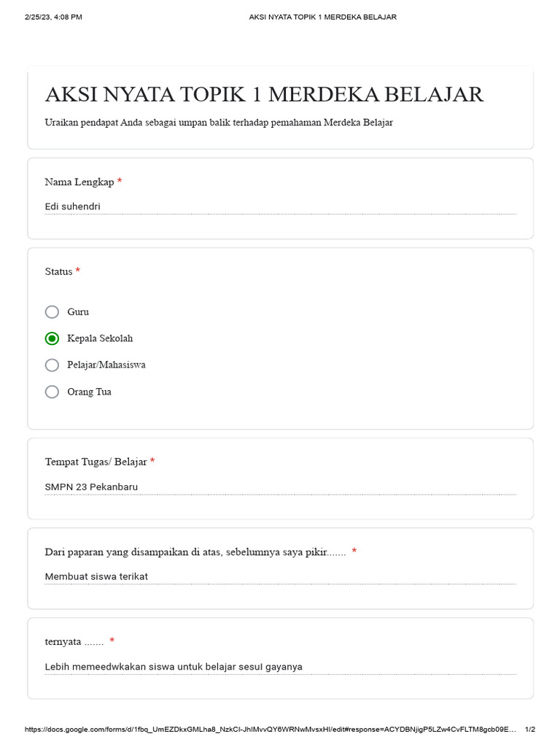The image size is (560, 747).
Task: Click the ternyata question label
Action: pyautogui.click(x=74, y=642)
